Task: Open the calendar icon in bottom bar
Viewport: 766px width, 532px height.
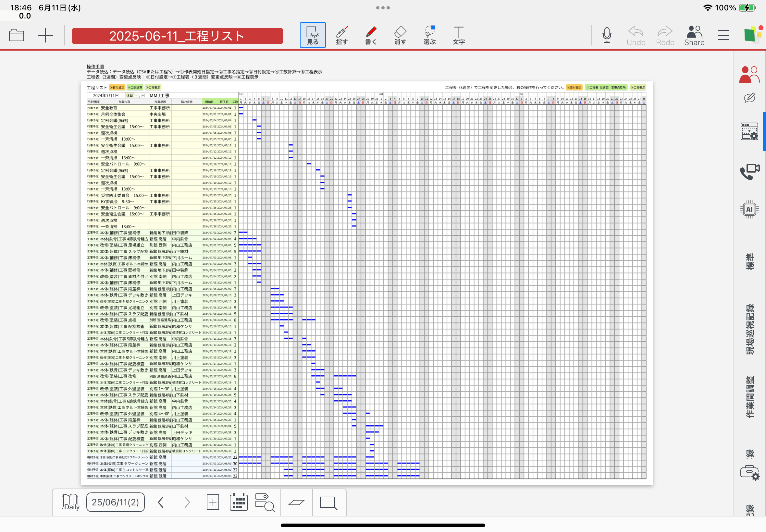Action: click(x=239, y=502)
